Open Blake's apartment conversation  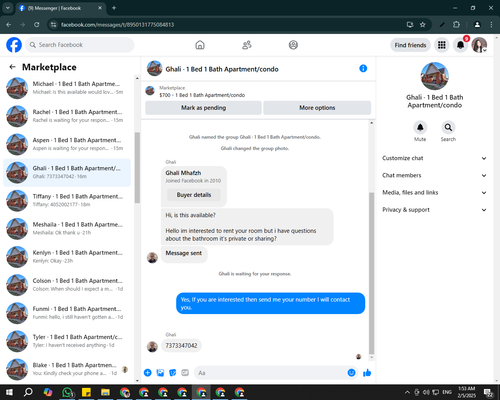67,369
